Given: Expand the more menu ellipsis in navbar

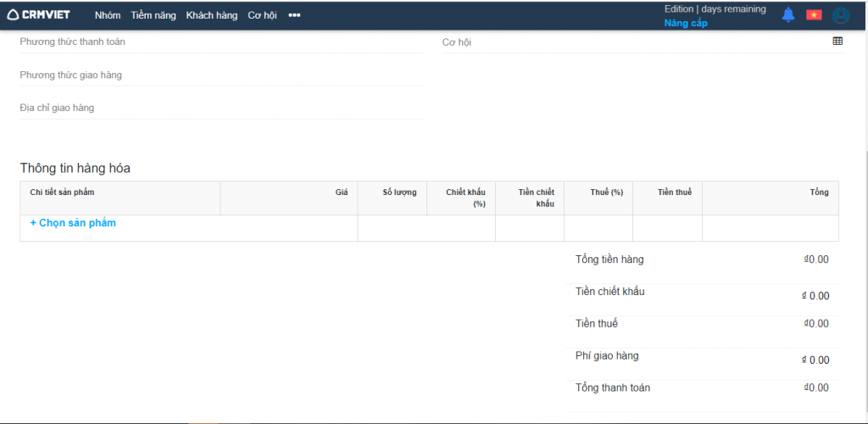Looking at the screenshot, I should coord(294,15).
